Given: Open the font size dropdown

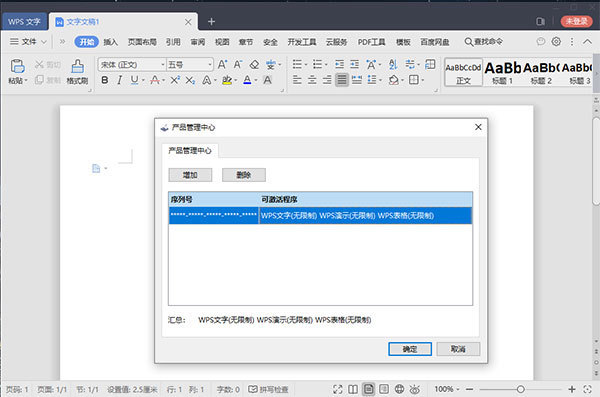Looking at the screenshot, I should pos(210,64).
